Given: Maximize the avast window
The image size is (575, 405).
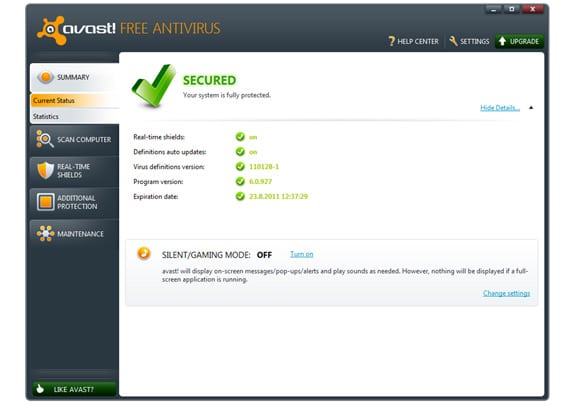Looking at the screenshot, I should (x=511, y=10).
